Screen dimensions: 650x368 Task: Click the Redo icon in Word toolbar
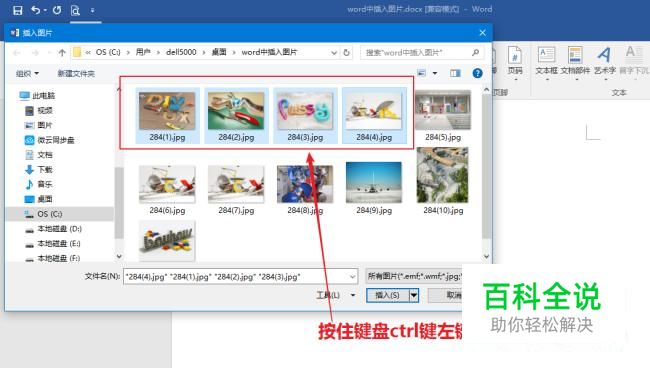(57, 10)
